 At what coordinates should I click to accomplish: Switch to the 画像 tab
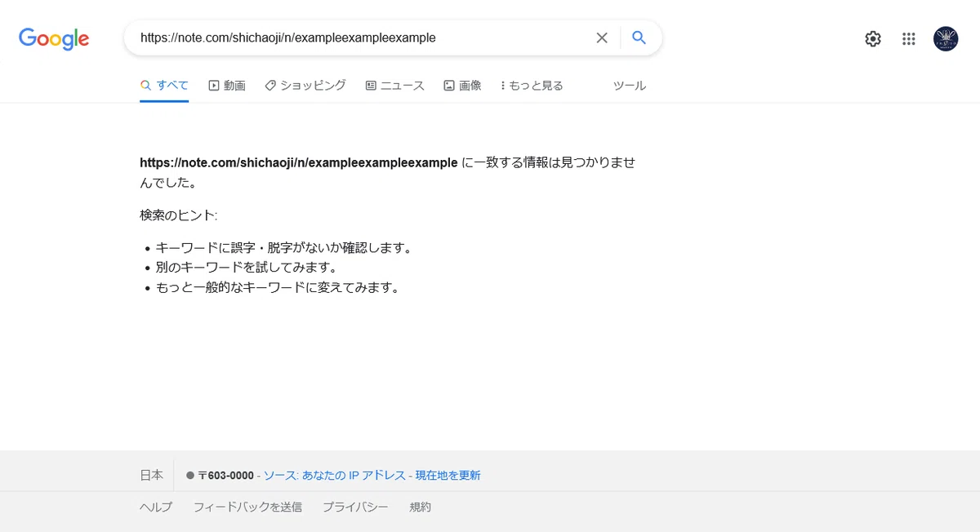(462, 85)
